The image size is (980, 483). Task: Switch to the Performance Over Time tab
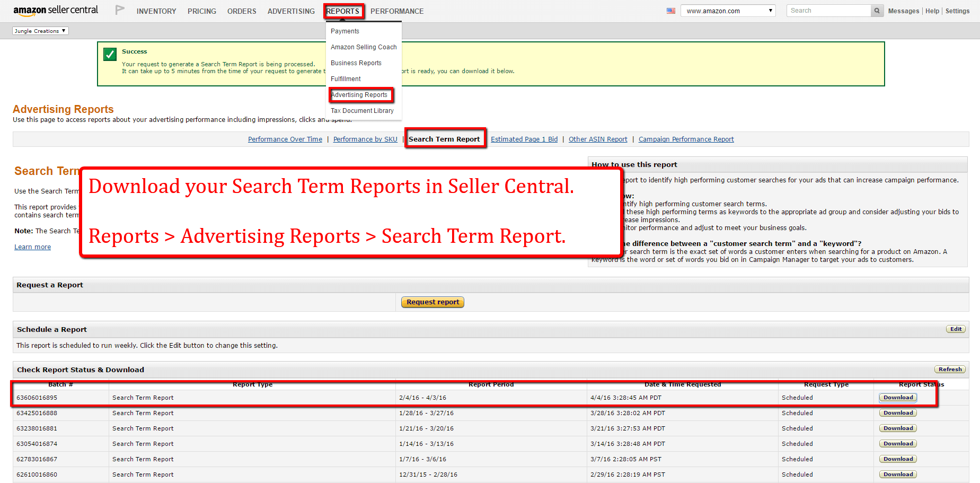coord(285,139)
